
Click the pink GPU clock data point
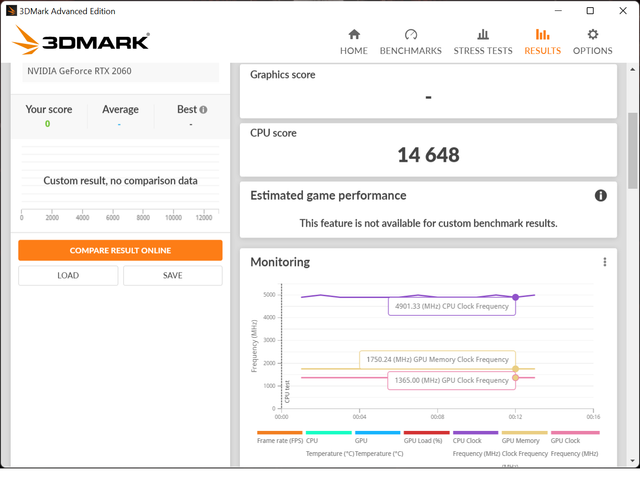click(x=516, y=378)
